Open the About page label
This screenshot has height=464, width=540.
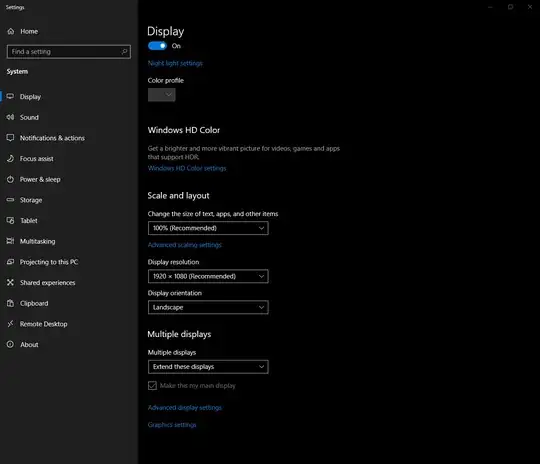click(x=29, y=345)
